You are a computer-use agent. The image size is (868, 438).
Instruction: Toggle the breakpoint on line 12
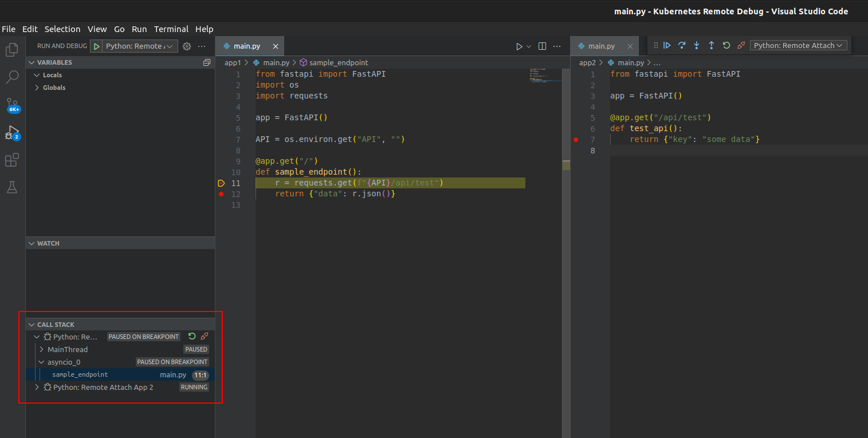click(x=221, y=194)
